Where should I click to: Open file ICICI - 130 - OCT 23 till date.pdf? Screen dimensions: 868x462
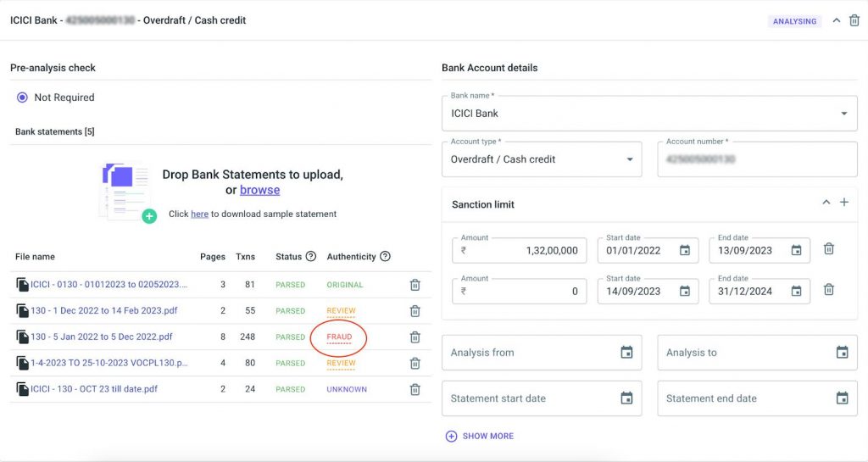tap(94, 389)
